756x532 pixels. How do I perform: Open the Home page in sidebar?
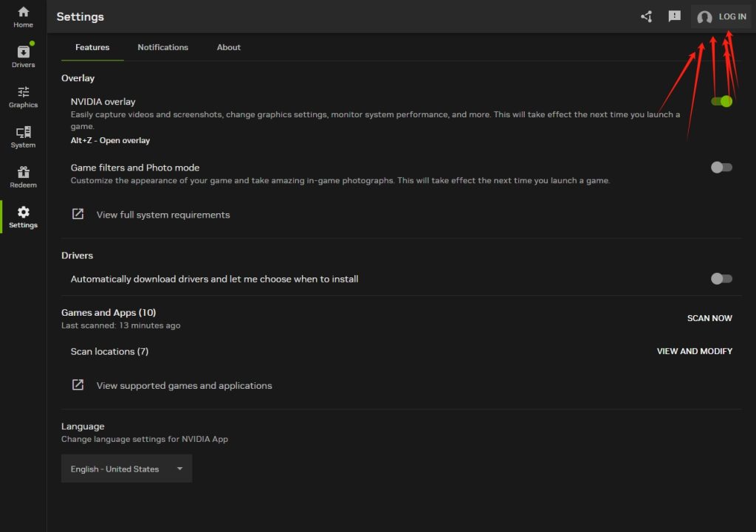click(23, 17)
